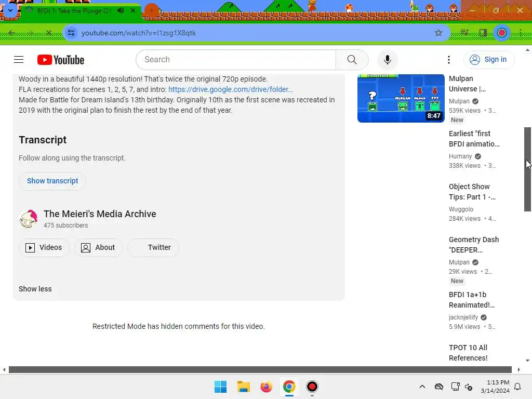Go to YouTube home via logo
This screenshot has height=399, width=532.
[x=61, y=60]
